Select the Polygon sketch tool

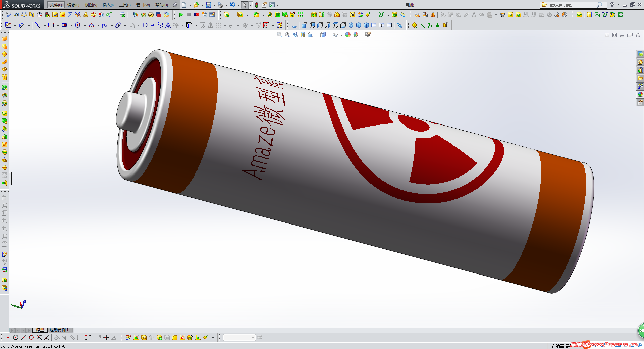click(x=145, y=25)
